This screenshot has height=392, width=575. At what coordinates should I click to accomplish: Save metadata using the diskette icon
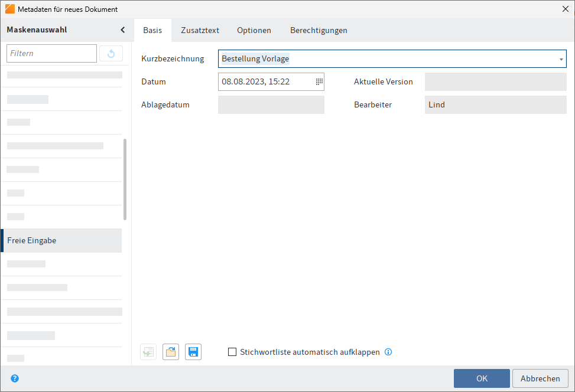coord(193,351)
